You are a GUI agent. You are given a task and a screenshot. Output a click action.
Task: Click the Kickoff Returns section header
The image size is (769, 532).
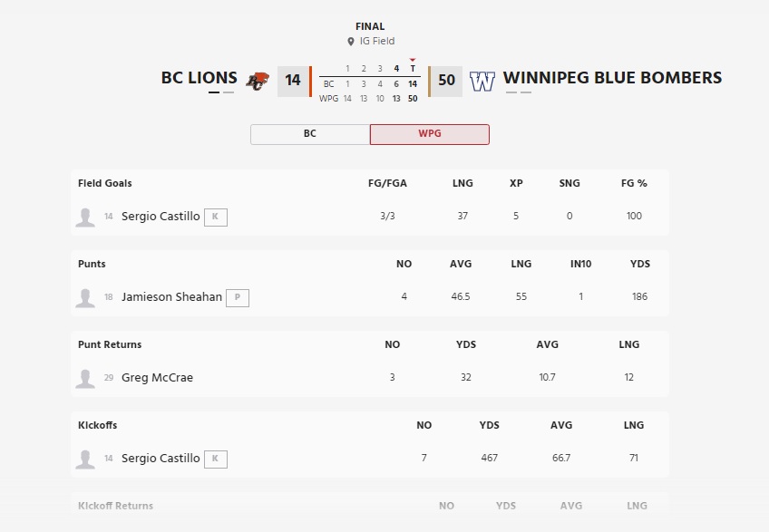tap(116, 506)
